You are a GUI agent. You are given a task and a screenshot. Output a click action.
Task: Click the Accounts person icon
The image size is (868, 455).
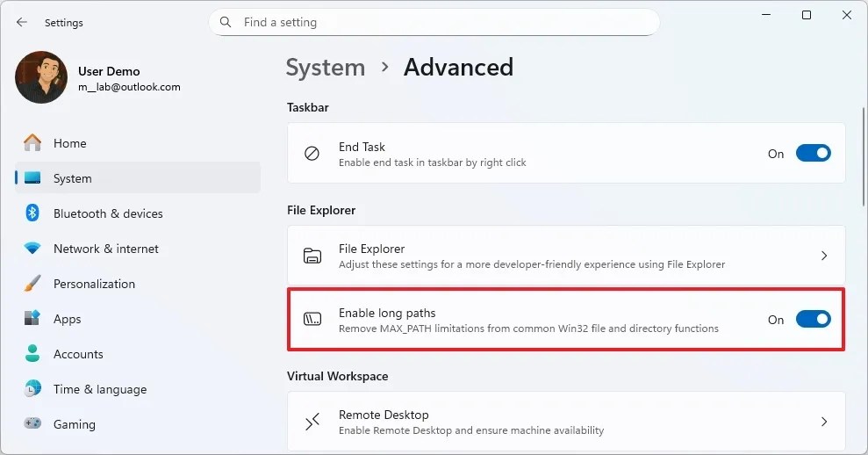pyautogui.click(x=32, y=354)
